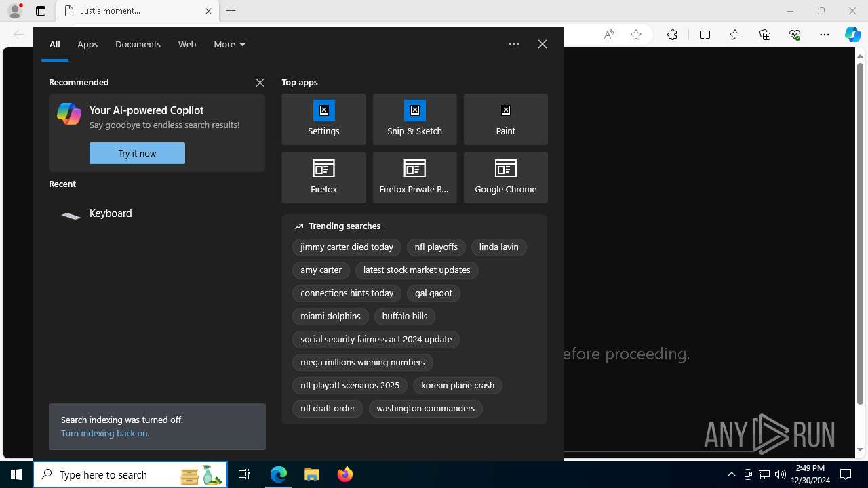Screen dimensions: 868x488
Task: Open the network icon in the tray
Action: (x=764, y=474)
